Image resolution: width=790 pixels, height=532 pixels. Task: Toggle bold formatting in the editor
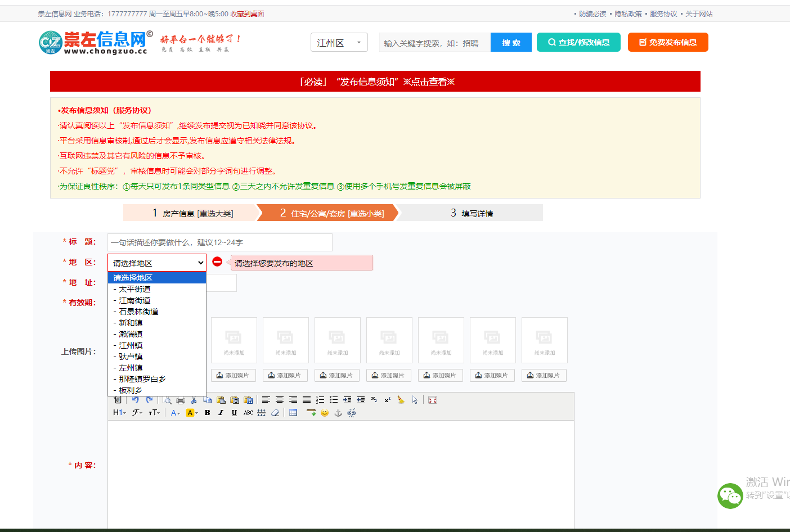(x=208, y=413)
